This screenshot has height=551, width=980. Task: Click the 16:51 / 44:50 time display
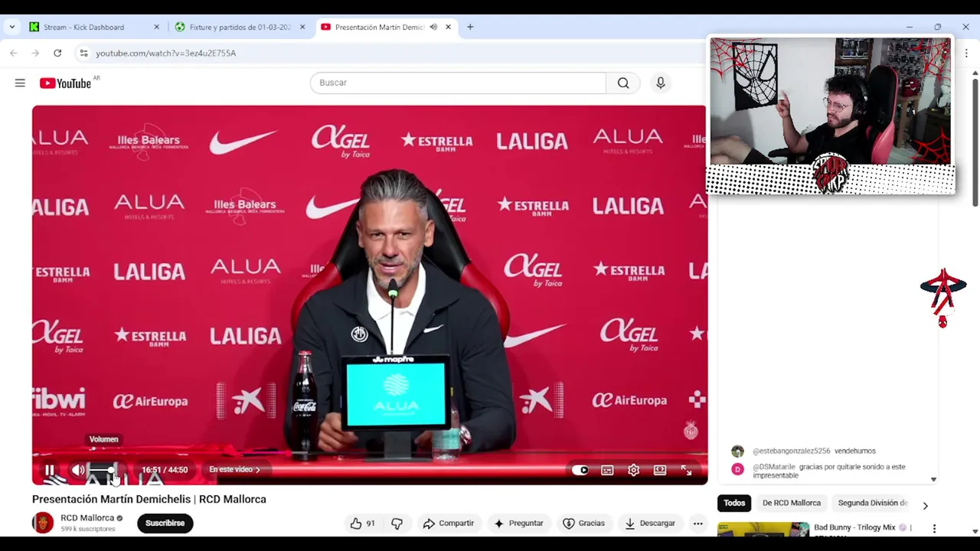[x=165, y=470]
